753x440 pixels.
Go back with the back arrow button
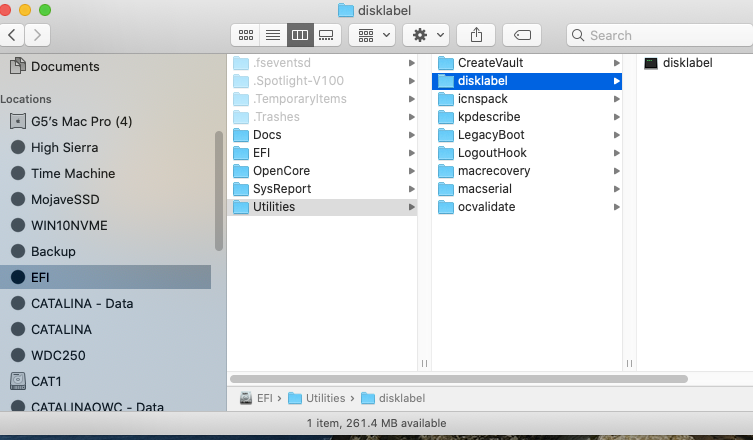pos(12,35)
